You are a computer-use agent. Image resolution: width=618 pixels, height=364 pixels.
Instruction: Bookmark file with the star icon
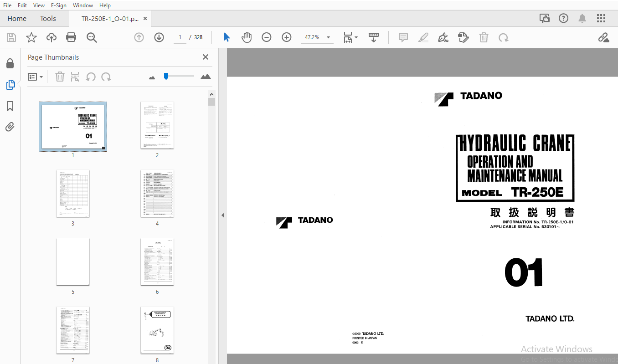click(31, 37)
